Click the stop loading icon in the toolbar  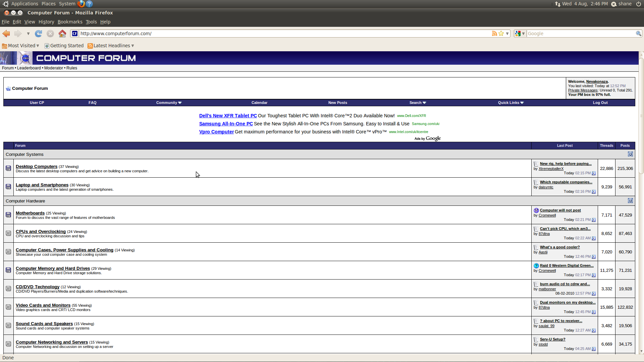pyautogui.click(x=50, y=34)
